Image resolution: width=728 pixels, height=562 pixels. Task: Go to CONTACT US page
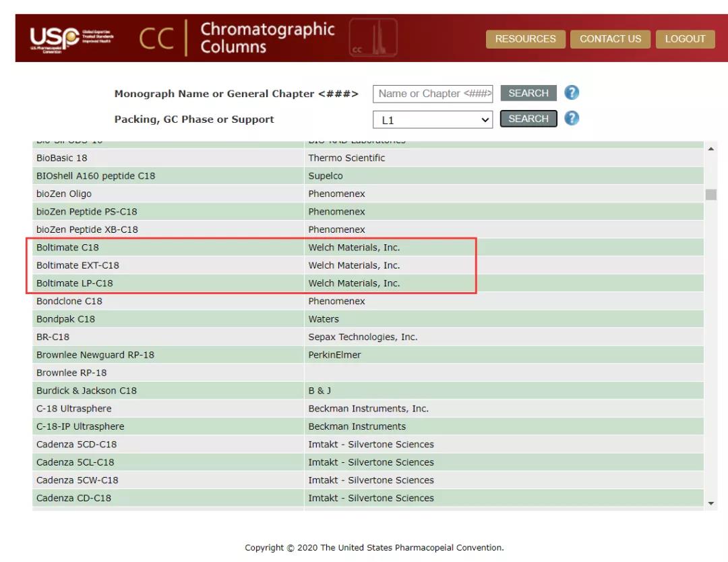[x=610, y=39]
